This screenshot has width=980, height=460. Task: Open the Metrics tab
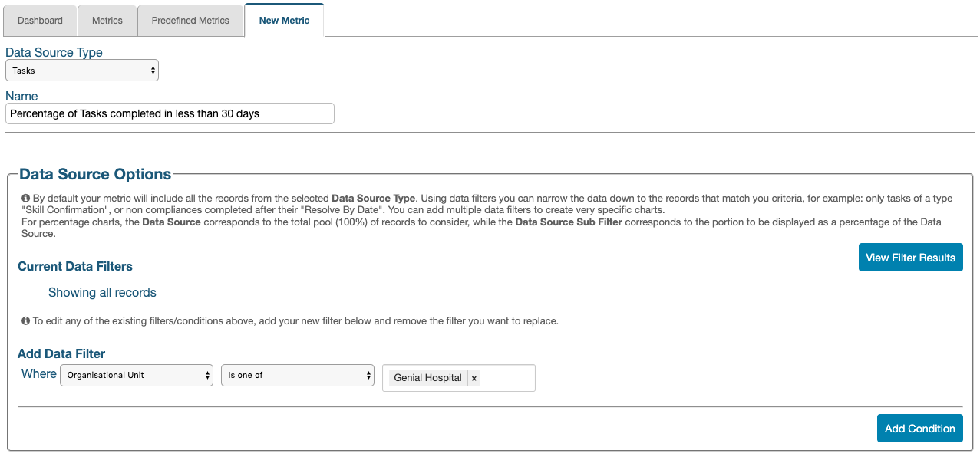click(107, 21)
